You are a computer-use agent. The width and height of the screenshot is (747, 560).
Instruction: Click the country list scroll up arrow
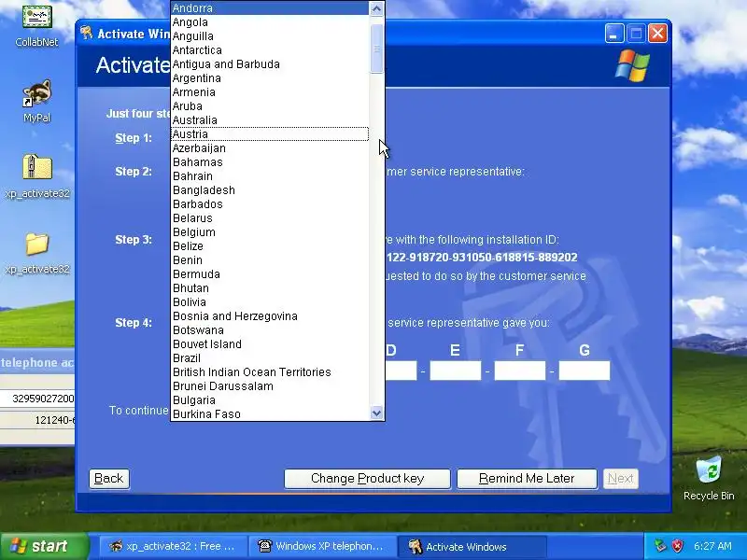click(x=376, y=8)
